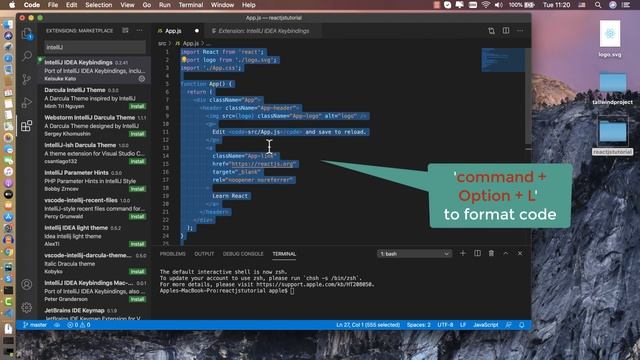The image size is (640, 360).
Task: Click the extension search field containing intelliJ
Action: [95, 47]
